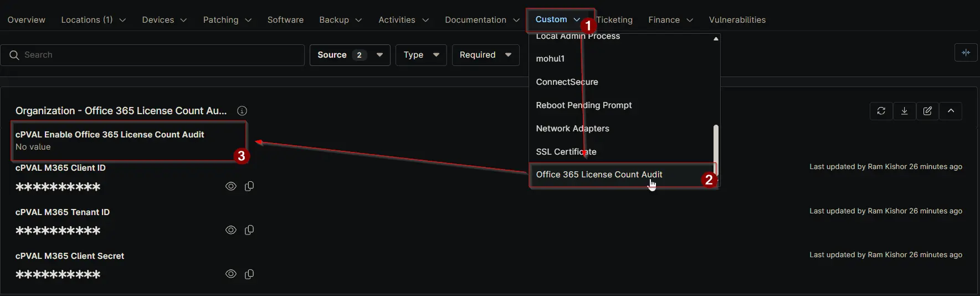Open the Vulnerabilities tab

[737, 20]
